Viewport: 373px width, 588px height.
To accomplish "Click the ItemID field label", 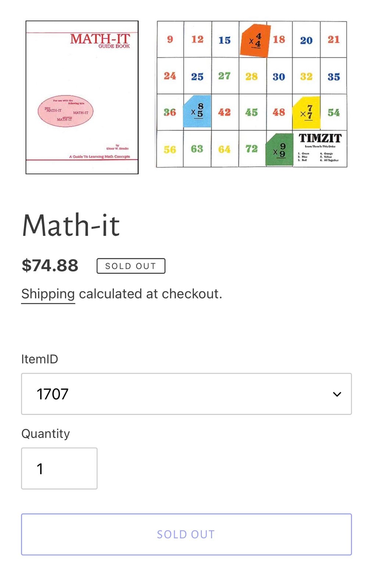I will [40, 359].
